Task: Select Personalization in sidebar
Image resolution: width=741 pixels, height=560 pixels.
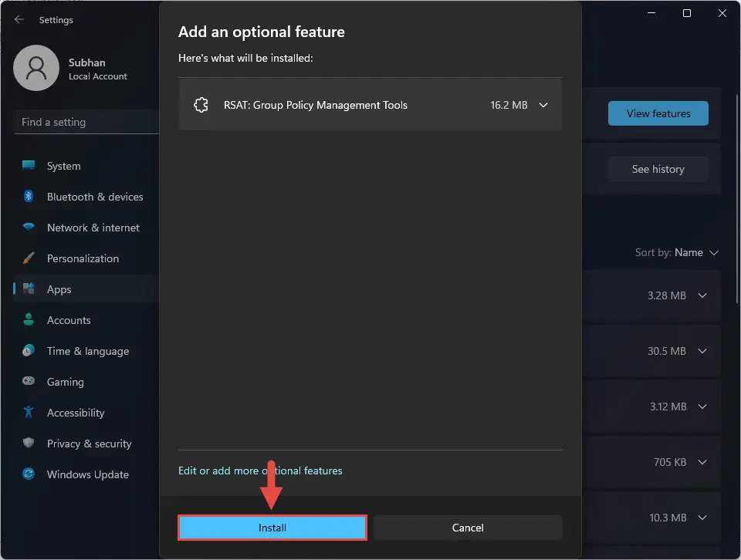Action: [x=83, y=258]
